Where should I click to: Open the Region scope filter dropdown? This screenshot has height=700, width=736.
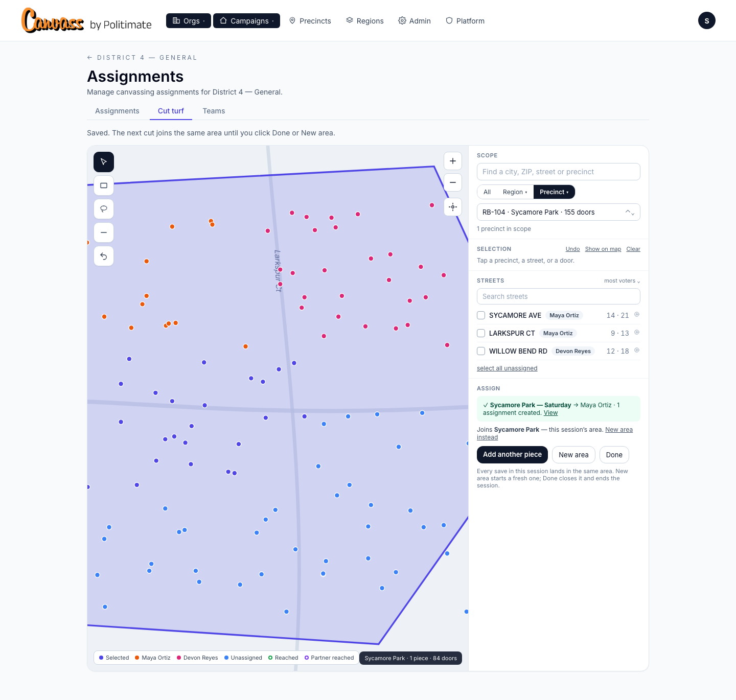click(515, 192)
